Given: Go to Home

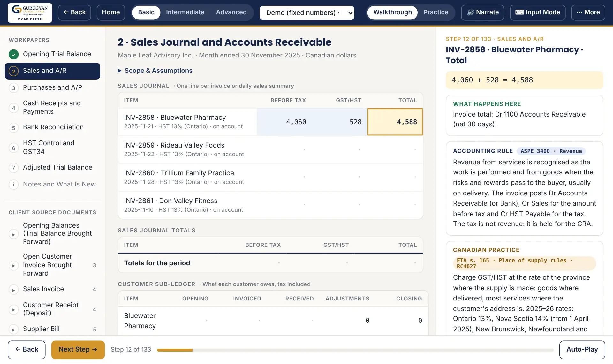Looking at the screenshot, I should 111,12.
